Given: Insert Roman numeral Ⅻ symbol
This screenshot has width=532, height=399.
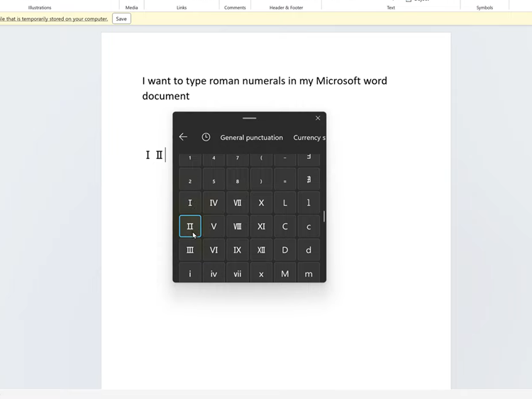Looking at the screenshot, I should pos(261,250).
